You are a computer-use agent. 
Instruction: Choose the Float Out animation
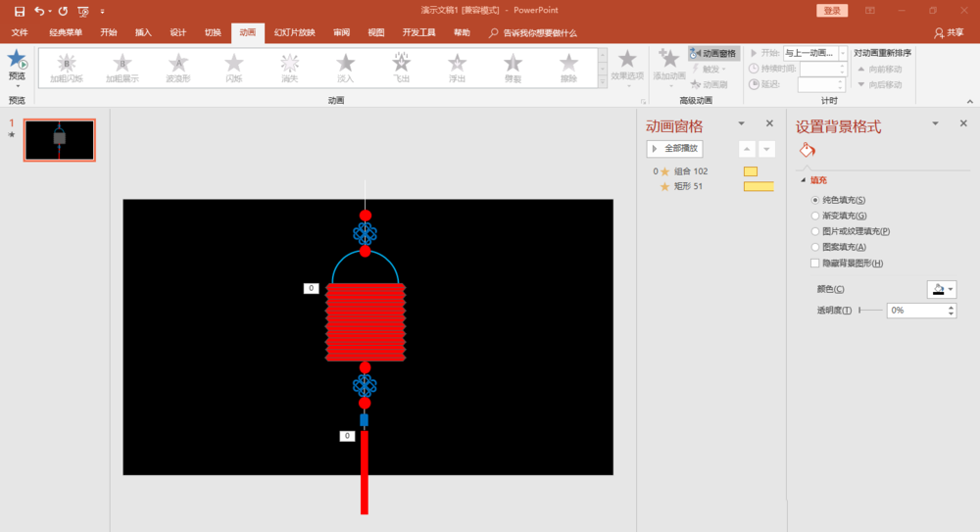pyautogui.click(x=457, y=69)
